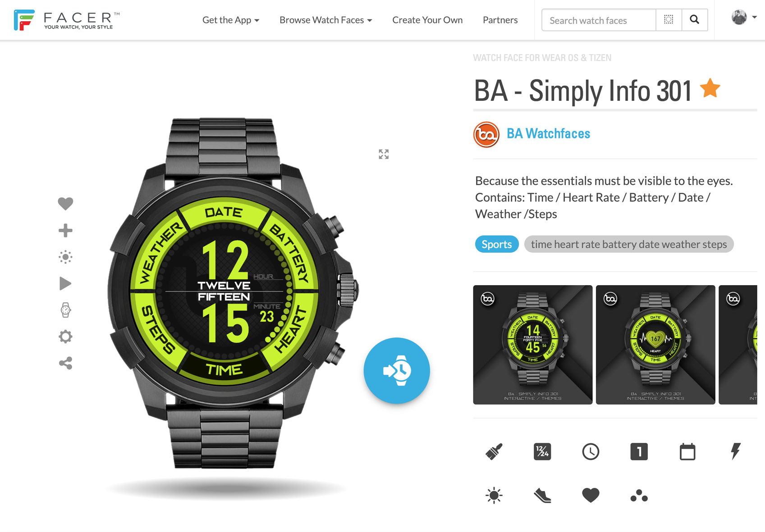Image resolution: width=765 pixels, height=532 pixels.
Task: Click the Search watch faces field
Action: pyautogui.click(x=599, y=20)
